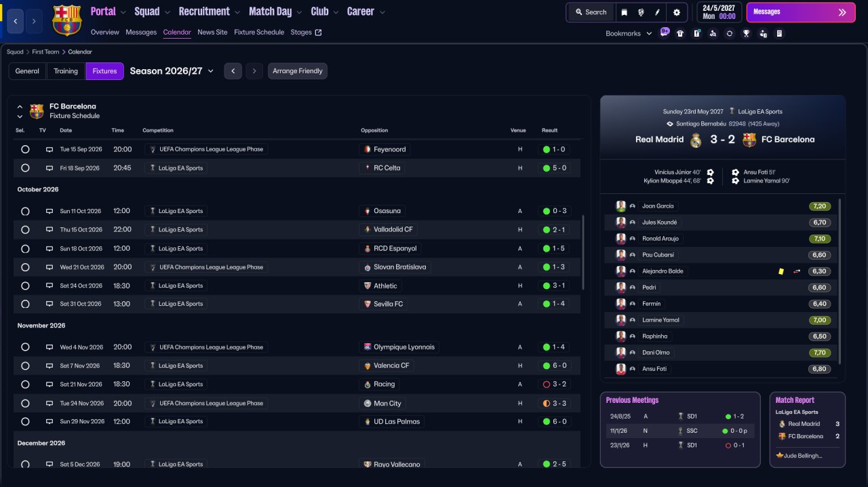
Task: Select the radio button for the Athletic fixture
Action: pos(25,286)
